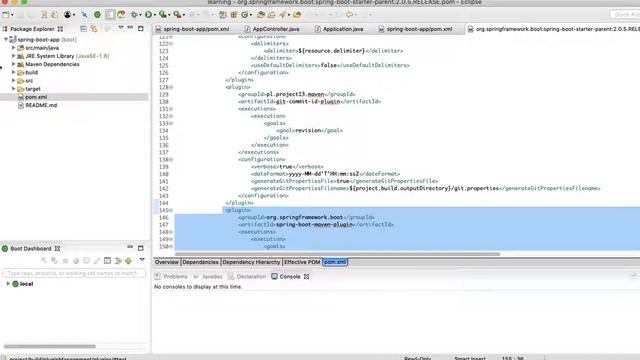640x360 pixels.
Task: Click the Run with coverage toolbar icon
Action: click(x=162, y=15)
